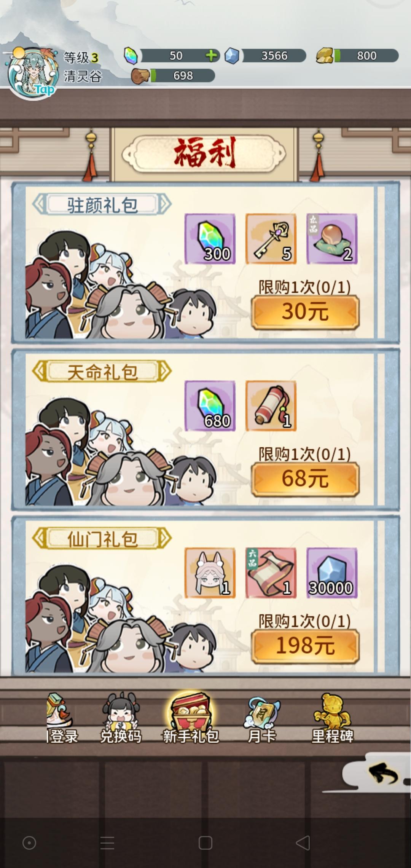Image resolution: width=411 pixels, height=868 pixels.
Task: Tap the player avatar portrait
Action: 32,73
